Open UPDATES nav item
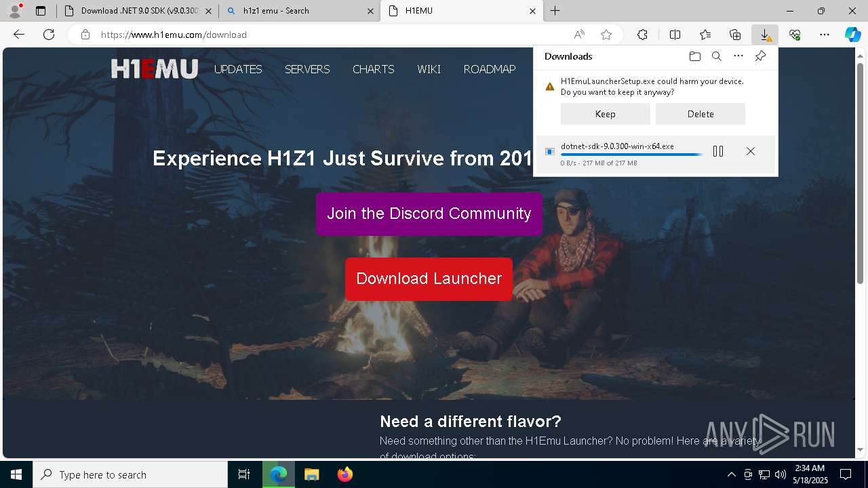Screen dimensions: 868x488 (238, 69)
